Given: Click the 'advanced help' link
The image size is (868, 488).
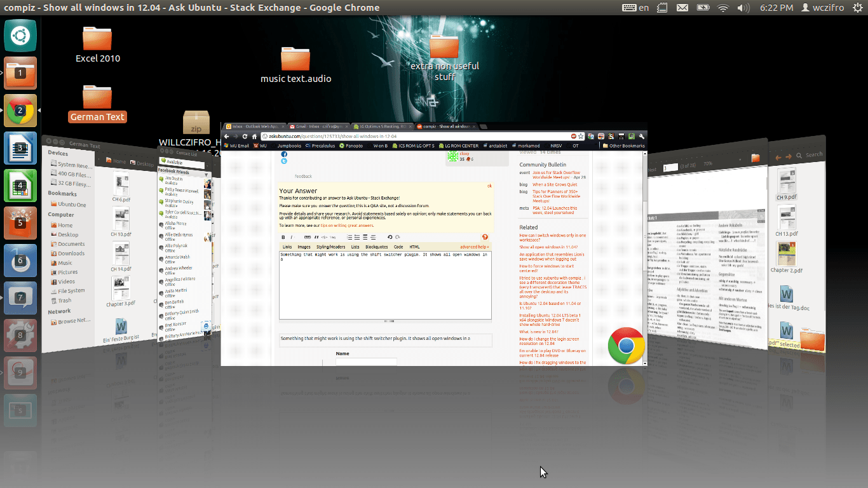Looking at the screenshot, I should (x=474, y=247).
